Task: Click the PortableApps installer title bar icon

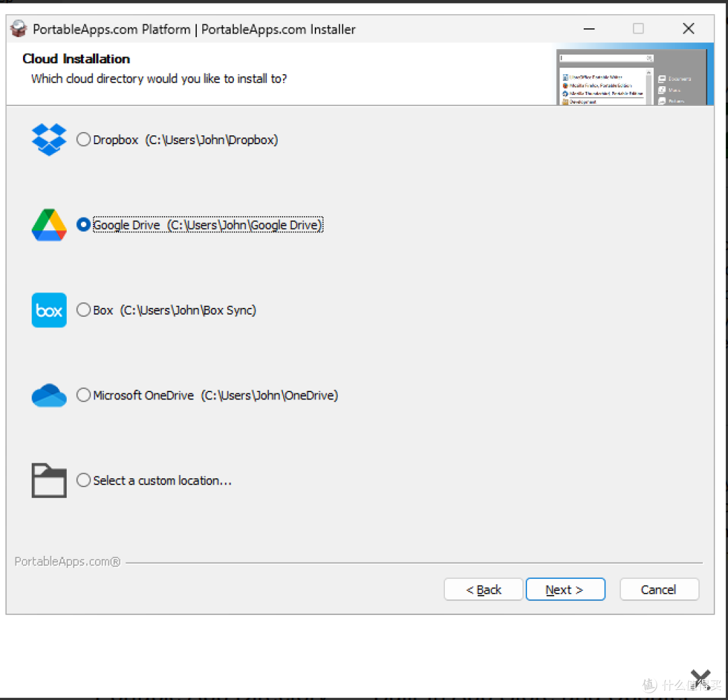Action: click(19, 29)
